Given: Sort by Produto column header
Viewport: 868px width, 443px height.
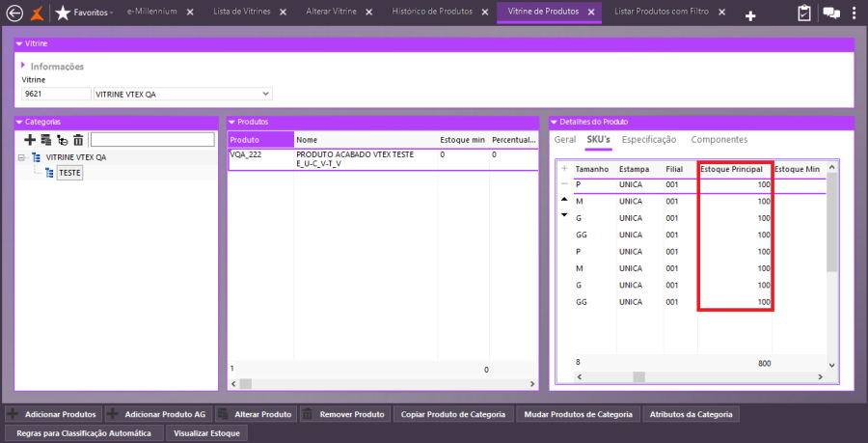Looking at the screenshot, I should coord(260,140).
